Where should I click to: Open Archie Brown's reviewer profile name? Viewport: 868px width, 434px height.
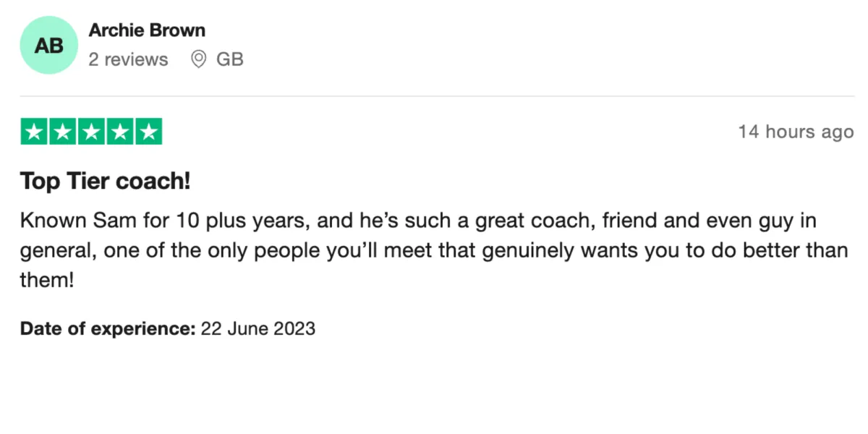click(x=147, y=30)
